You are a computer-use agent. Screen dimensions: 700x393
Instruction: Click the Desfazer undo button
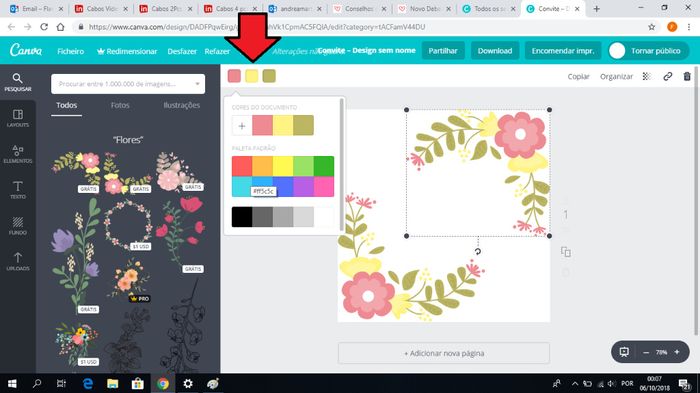[x=182, y=51]
